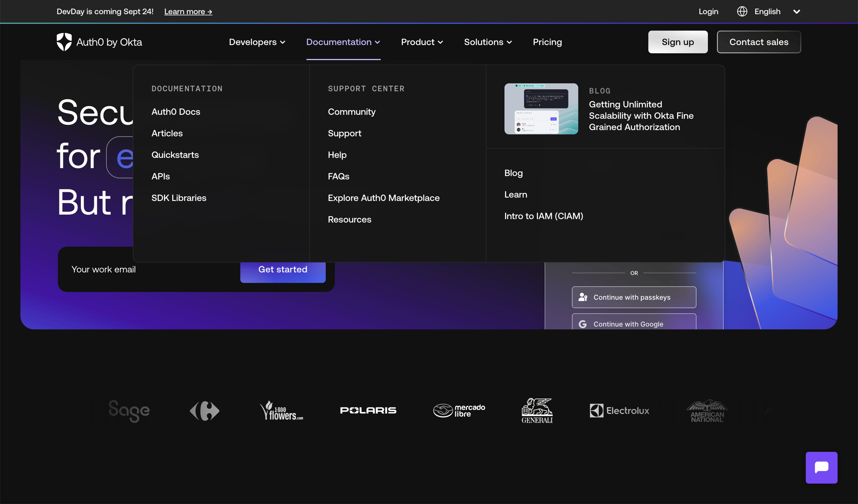Click the Auth0 shield logo icon
Viewport: 858px width, 504px height.
(64, 42)
